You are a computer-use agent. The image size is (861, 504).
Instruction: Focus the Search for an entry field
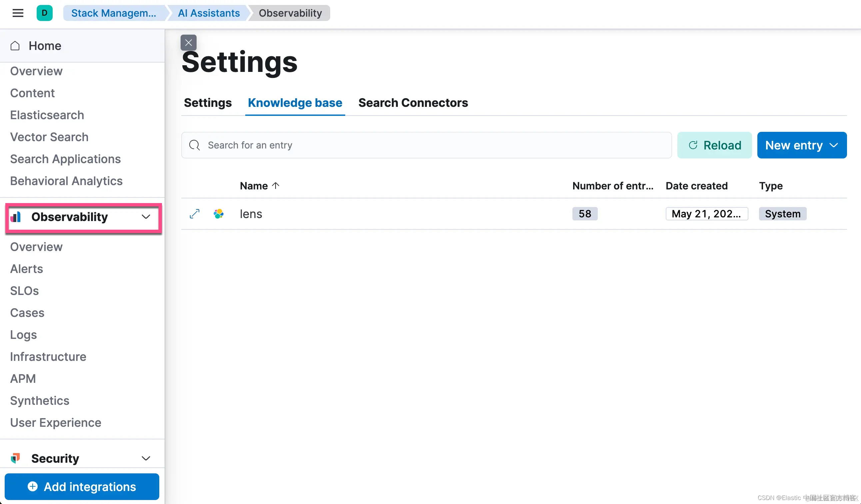[427, 145]
